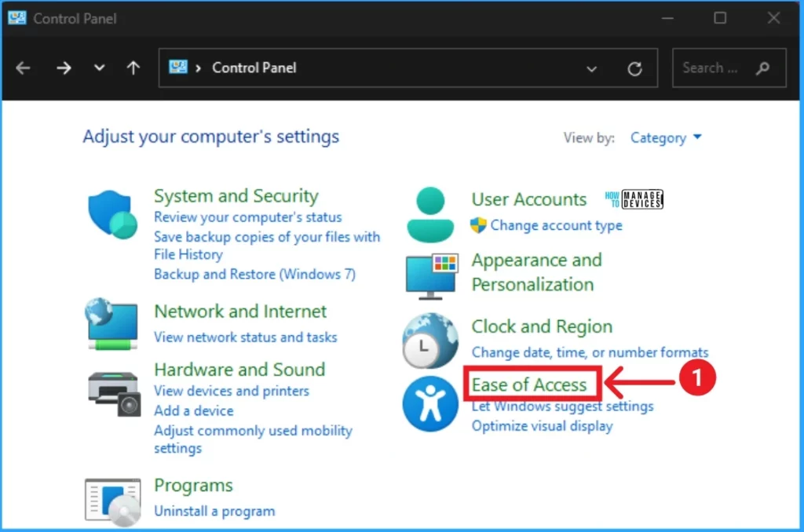Maximize the Control Panel window
The image size is (804, 532).
pos(720,18)
